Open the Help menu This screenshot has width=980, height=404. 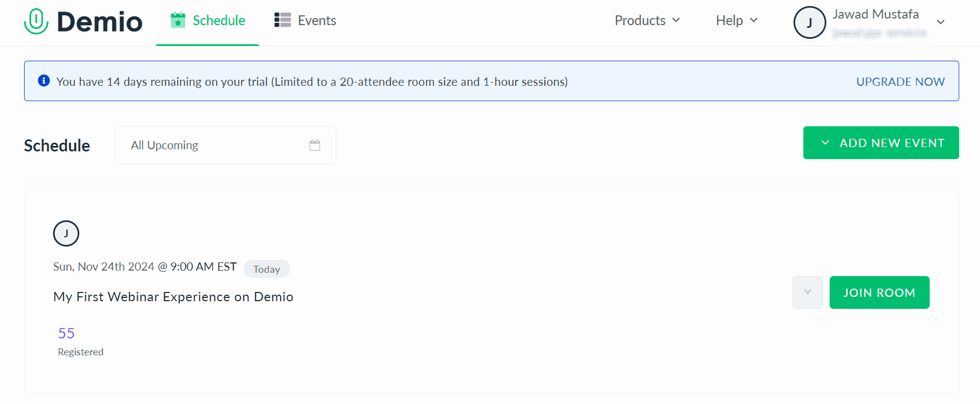pos(737,21)
